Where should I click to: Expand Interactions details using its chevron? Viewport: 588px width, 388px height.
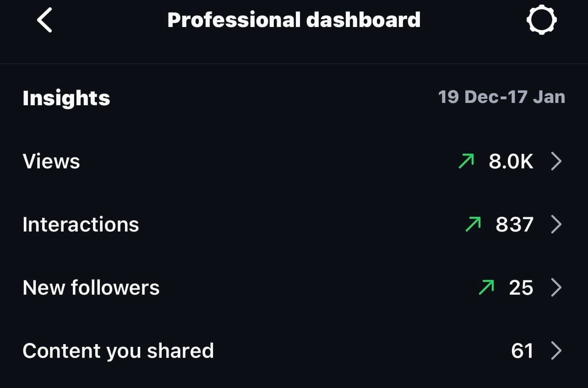point(556,225)
